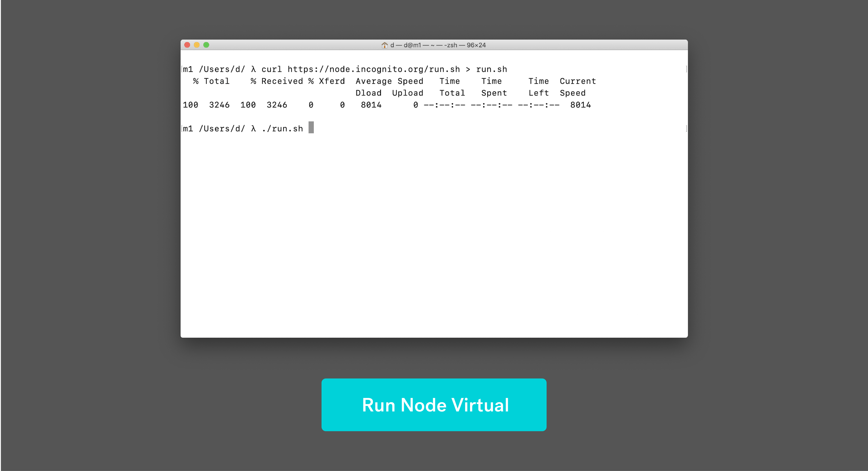Click the lambda symbol in second prompt
Image resolution: width=868 pixels, height=471 pixels.
pyautogui.click(x=253, y=129)
